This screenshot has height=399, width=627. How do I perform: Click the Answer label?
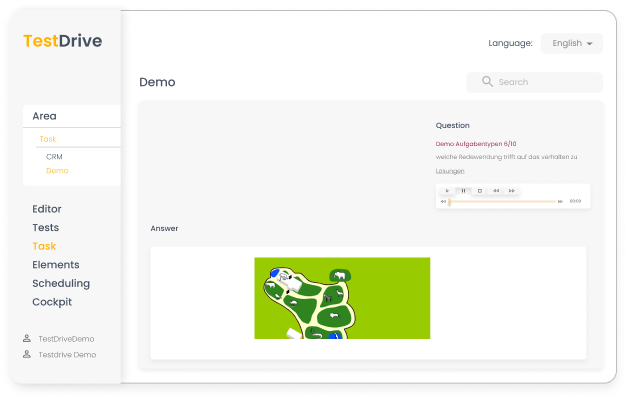(x=164, y=228)
